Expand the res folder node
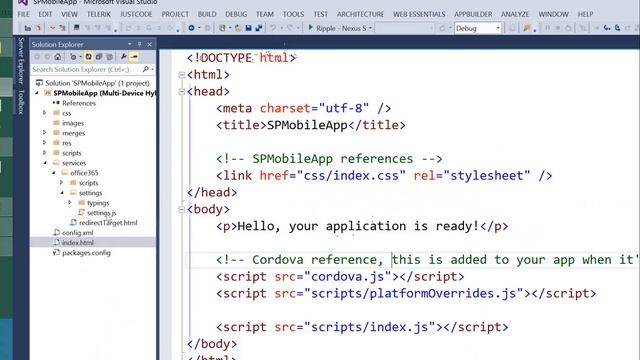The height and width of the screenshot is (360, 640). (x=45, y=142)
